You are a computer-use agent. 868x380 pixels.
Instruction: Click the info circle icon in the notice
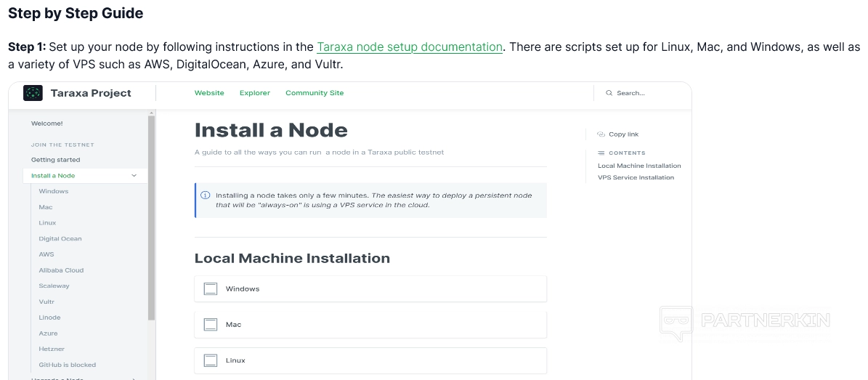point(206,195)
